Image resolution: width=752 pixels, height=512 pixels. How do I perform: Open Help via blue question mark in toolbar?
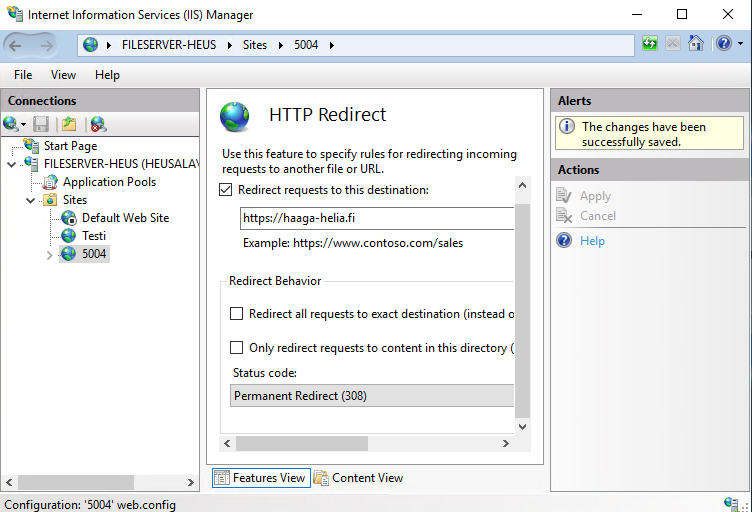point(724,44)
